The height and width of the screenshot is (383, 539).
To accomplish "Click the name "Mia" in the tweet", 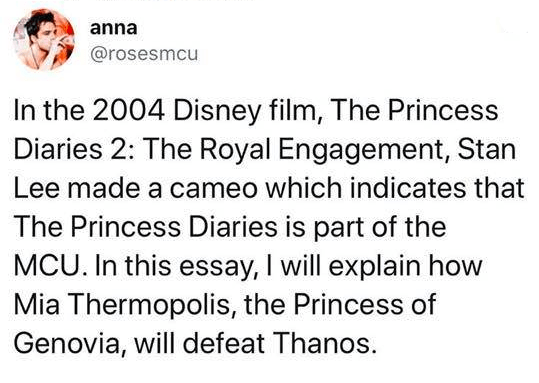I will pos(36,305).
